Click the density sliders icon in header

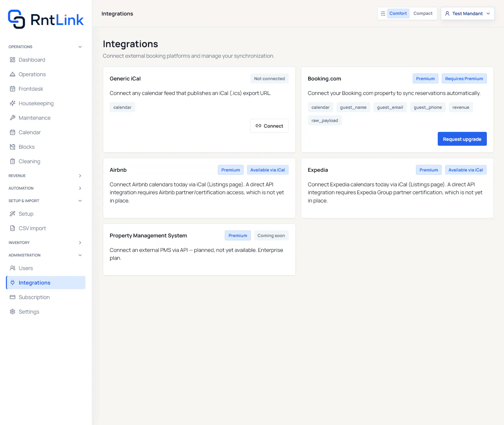coord(383,14)
